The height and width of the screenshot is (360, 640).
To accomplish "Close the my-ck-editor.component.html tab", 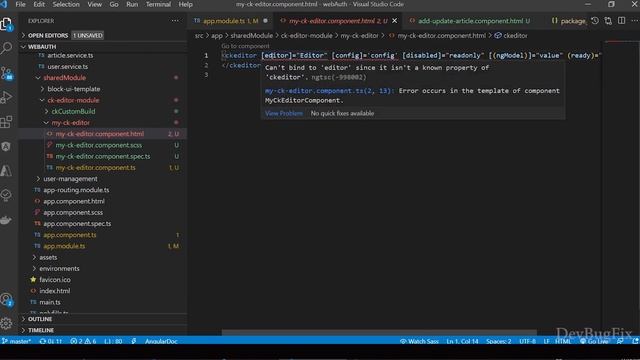I will click(395, 20).
